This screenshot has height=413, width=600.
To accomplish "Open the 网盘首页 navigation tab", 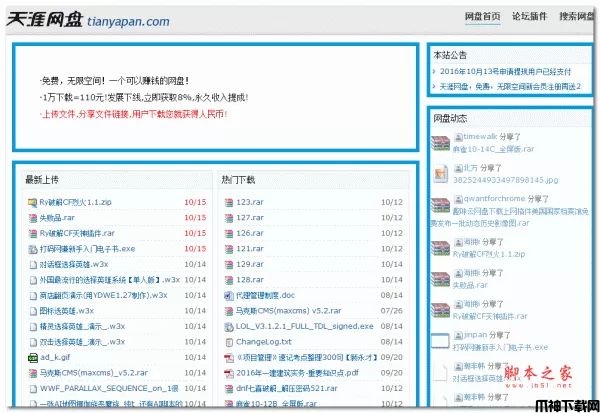I will [483, 17].
